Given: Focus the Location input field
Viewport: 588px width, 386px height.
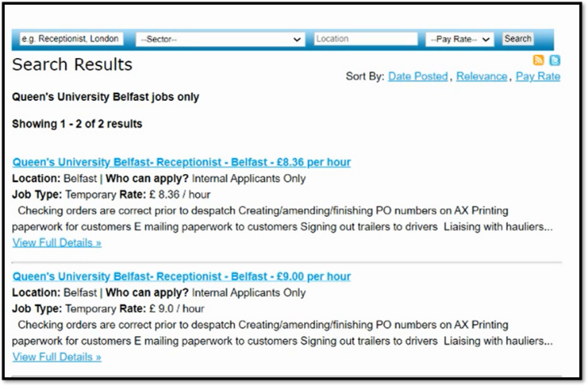Looking at the screenshot, I should pos(365,39).
